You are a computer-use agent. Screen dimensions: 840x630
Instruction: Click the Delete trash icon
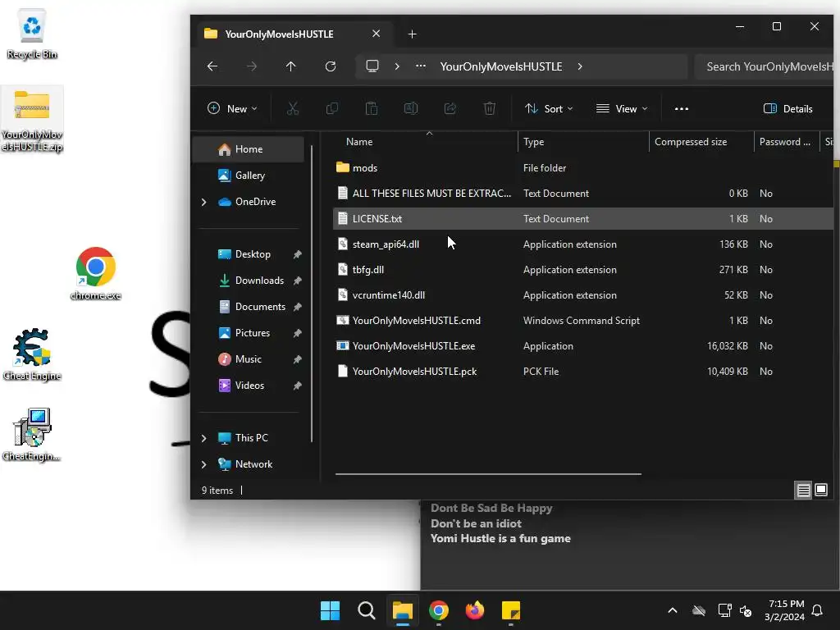490,109
